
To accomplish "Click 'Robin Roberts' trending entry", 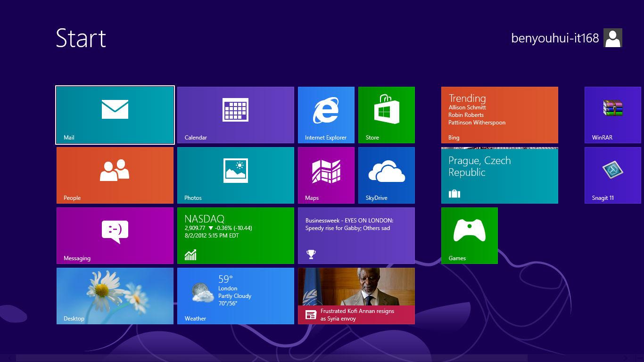I will coord(466,115).
